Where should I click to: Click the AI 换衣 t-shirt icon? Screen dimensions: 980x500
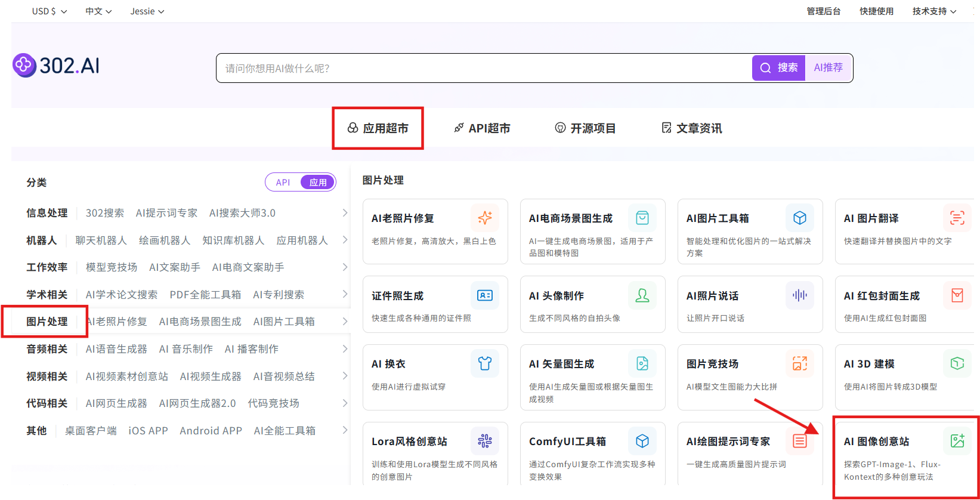point(485,363)
